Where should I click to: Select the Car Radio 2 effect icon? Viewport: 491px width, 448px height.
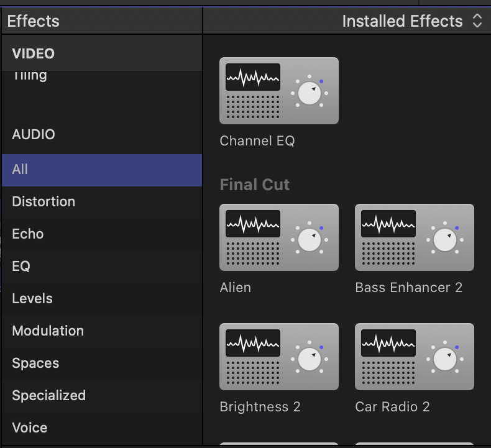415,357
